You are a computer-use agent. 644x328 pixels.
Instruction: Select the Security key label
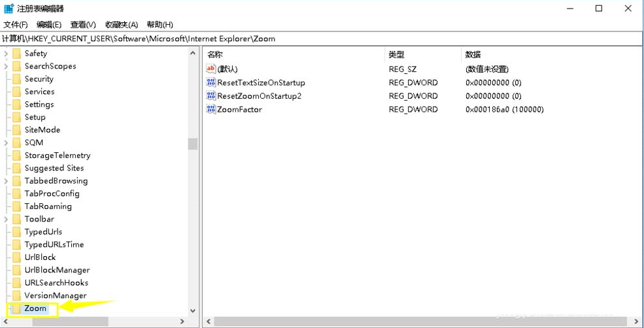(x=39, y=79)
